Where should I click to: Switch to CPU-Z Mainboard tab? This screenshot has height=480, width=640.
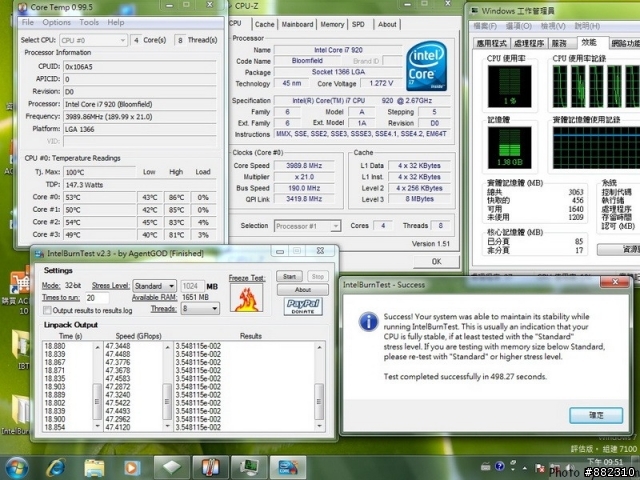[x=297, y=24]
